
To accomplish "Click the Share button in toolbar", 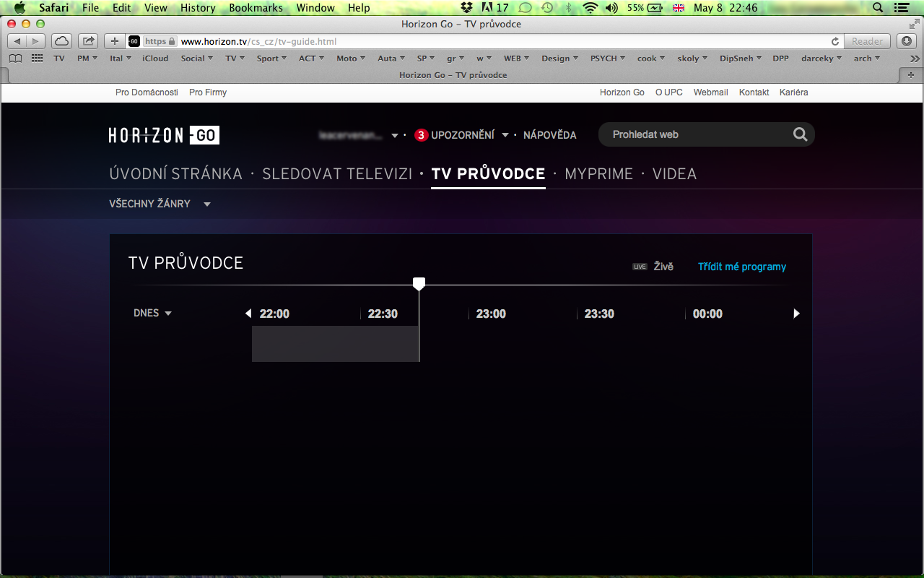I will [88, 41].
